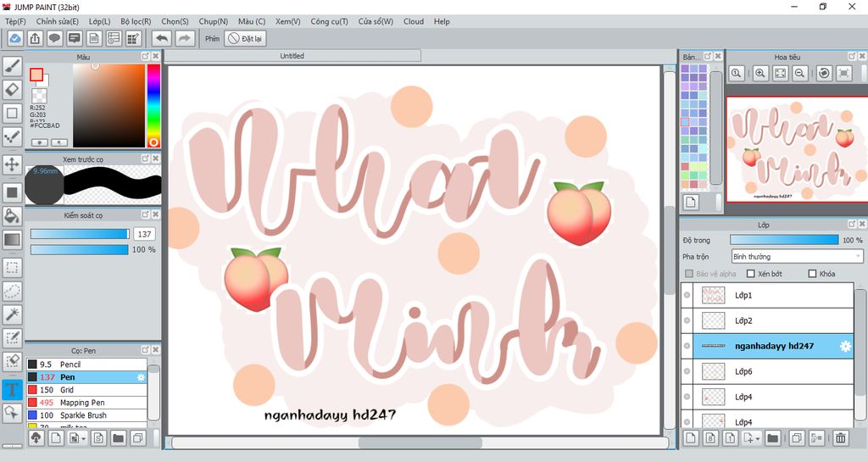This screenshot has width=868, height=462.
Task: Select the transparent color swatch
Action: (39, 95)
